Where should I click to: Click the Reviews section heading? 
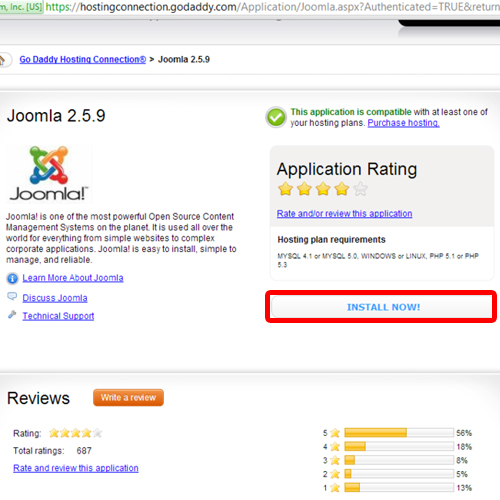(38, 398)
